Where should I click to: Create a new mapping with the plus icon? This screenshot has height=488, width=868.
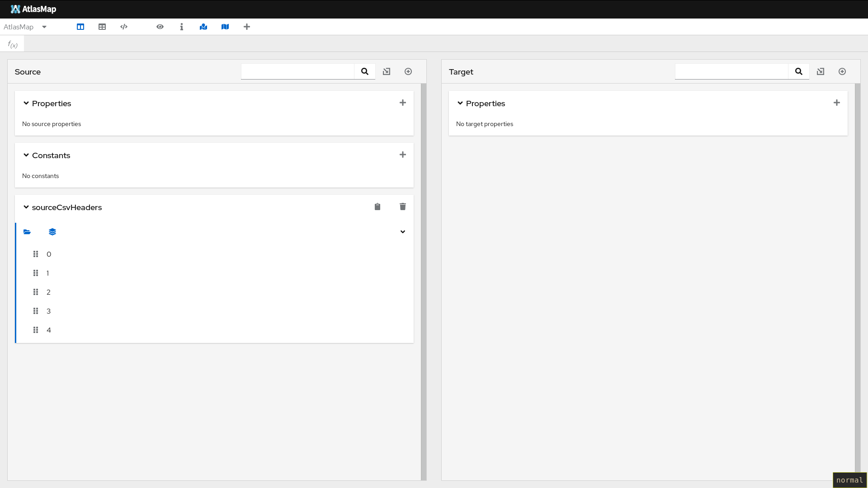[247, 27]
